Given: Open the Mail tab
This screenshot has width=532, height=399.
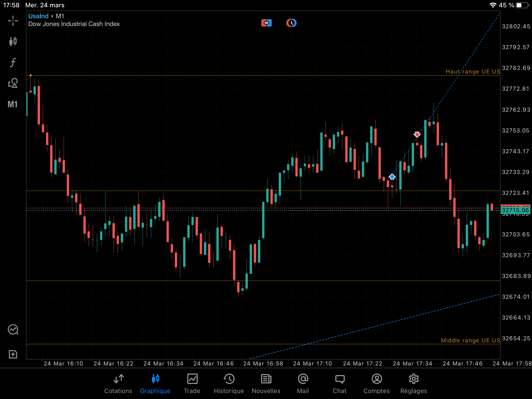Looking at the screenshot, I should point(303,384).
